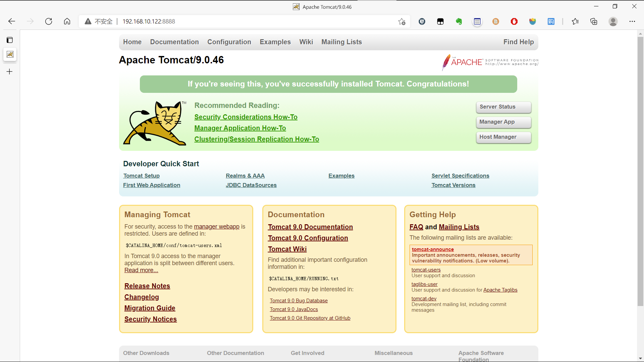The width and height of the screenshot is (644, 362).
Task: Open Security Considerations How-To link
Action: pos(246,117)
